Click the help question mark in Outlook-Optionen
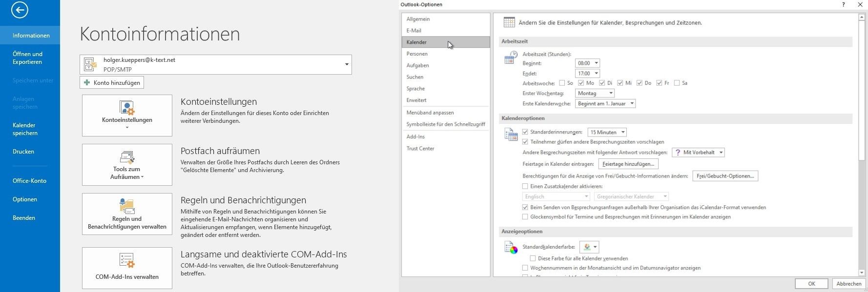868x292 pixels. pyautogui.click(x=843, y=4)
